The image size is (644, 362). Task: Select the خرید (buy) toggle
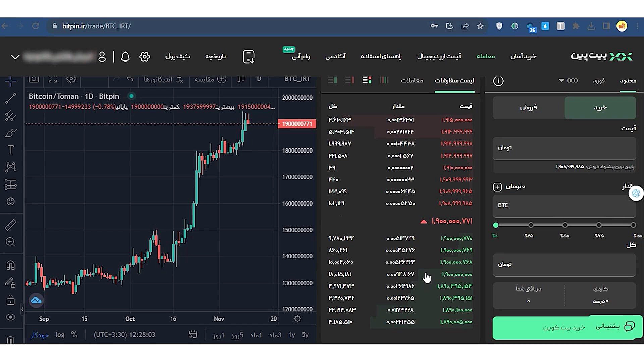[x=600, y=108]
